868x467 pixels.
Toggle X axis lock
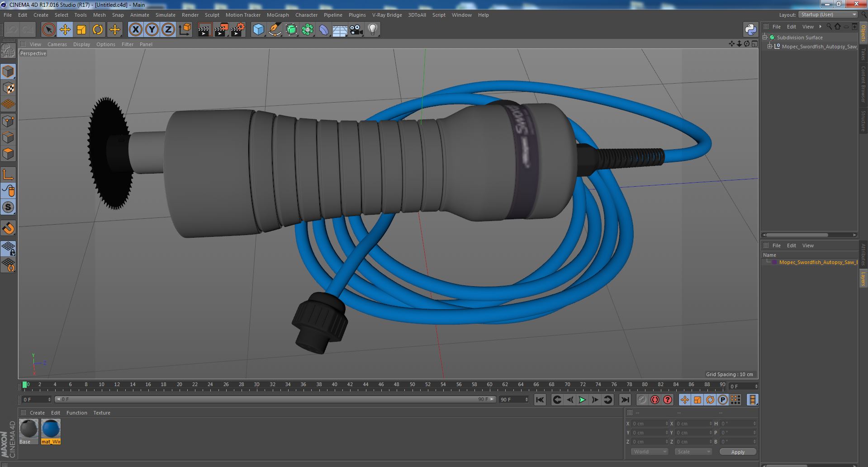(135, 30)
